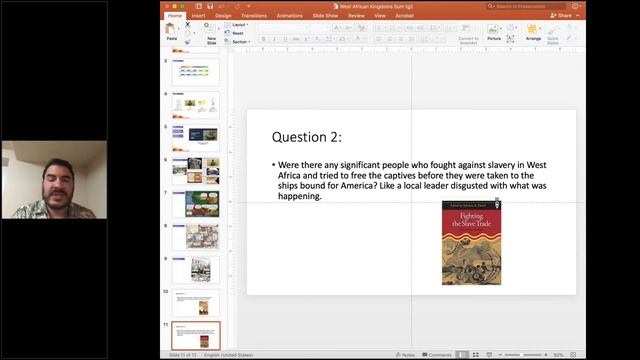
Task: Click the Increase Font Size icon
Action: pos(338,28)
